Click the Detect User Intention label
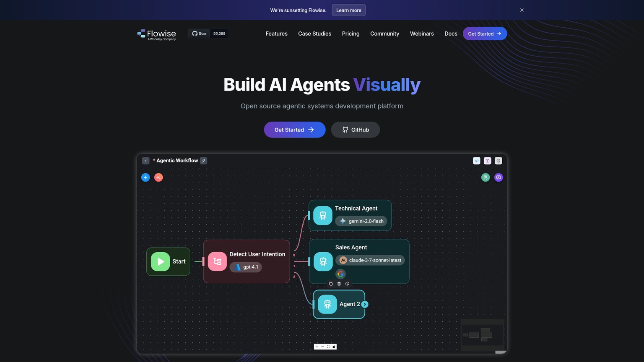This screenshot has width=644, height=362. click(x=257, y=254)
